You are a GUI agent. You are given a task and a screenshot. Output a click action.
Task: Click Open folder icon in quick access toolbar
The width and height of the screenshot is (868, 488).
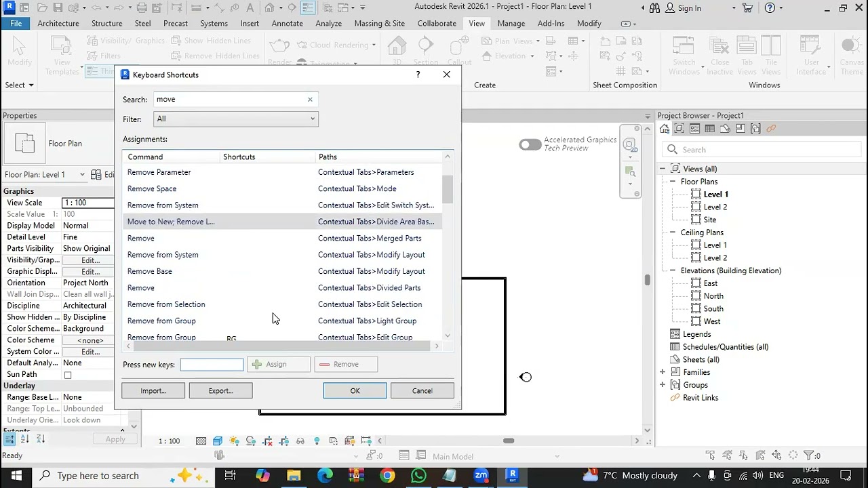click(42, 7)
